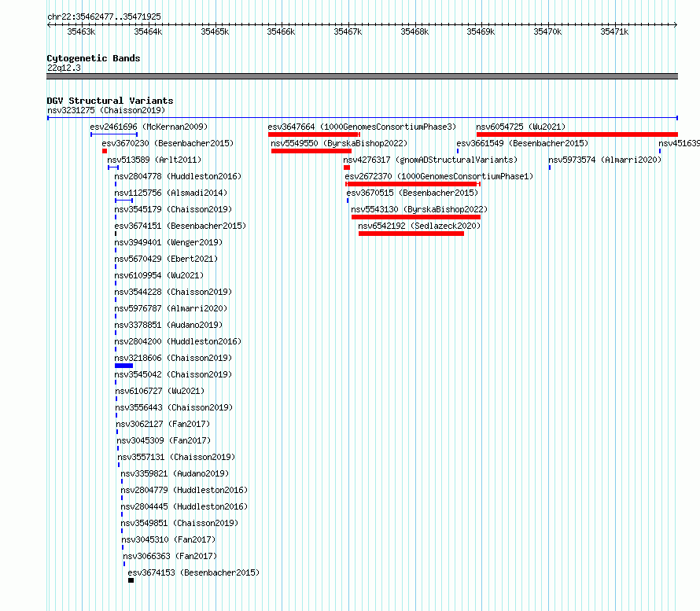Open esv2672370 (1000GenomesConsortiumPhase1) label
The width and height of the screenshot is (700, 611).
tap(440, 176)
